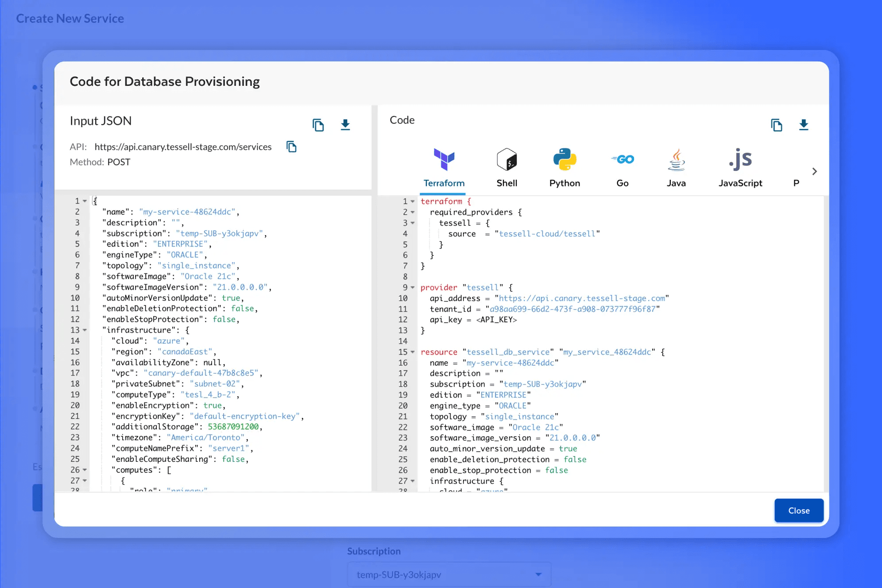Copy the Input JSON to clipboard
This screenshot has width=882, height=588.
coord(318,125)
